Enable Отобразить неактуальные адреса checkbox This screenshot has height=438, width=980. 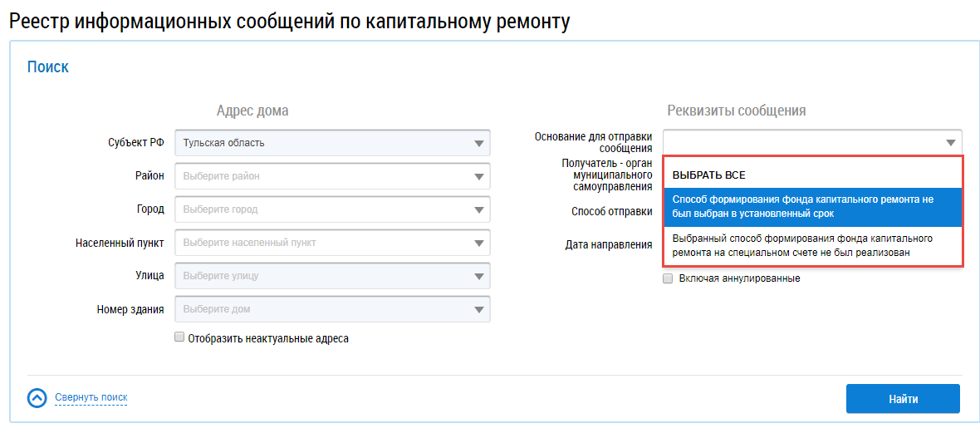tap(179, 337)
